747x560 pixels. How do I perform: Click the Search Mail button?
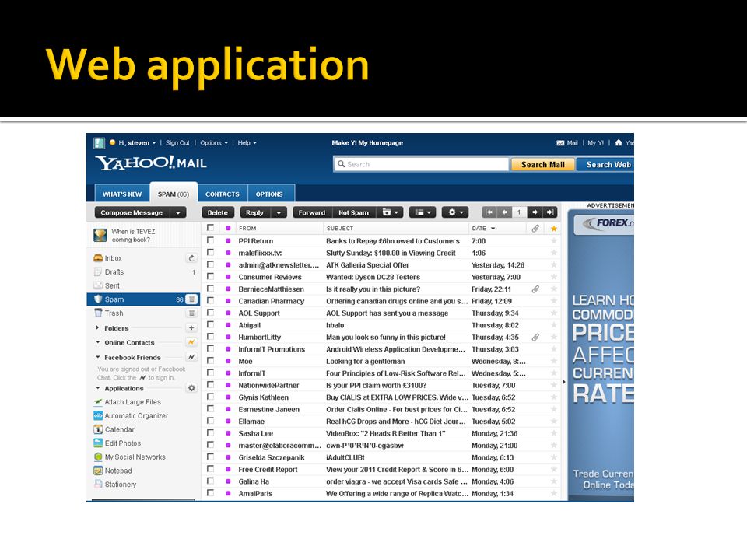[x=542, y=164]
